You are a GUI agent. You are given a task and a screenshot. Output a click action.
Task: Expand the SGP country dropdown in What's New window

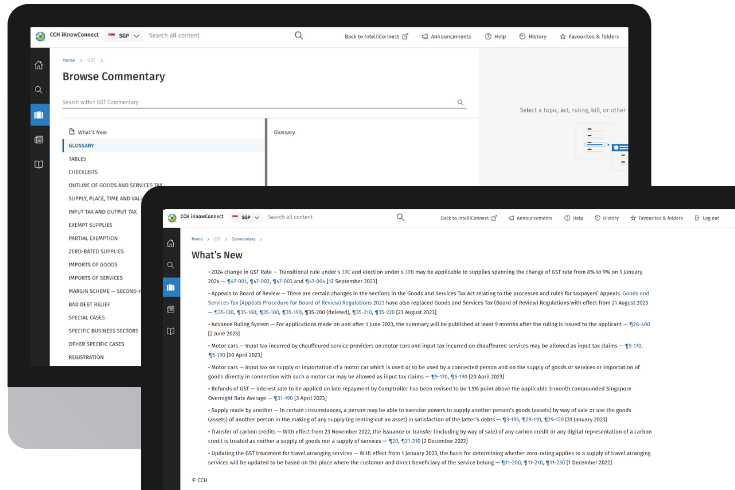[x=245, y=217]
